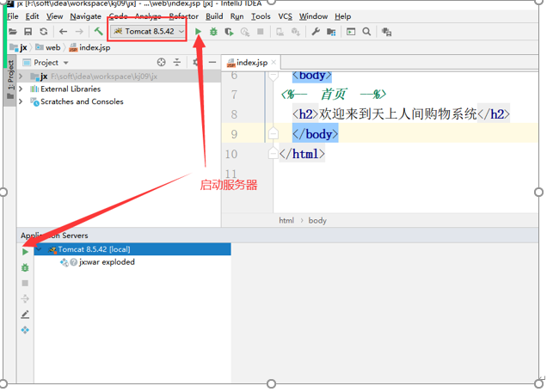This screenshot has width=547, height=392.
Task: Open Project Structure from the toolbar
Action: pos(331,32)
